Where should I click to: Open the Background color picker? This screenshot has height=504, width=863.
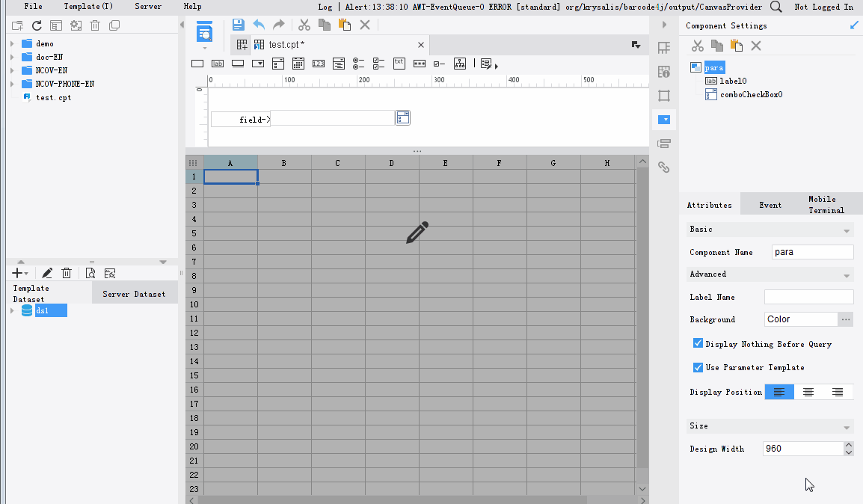pos(847,319)
